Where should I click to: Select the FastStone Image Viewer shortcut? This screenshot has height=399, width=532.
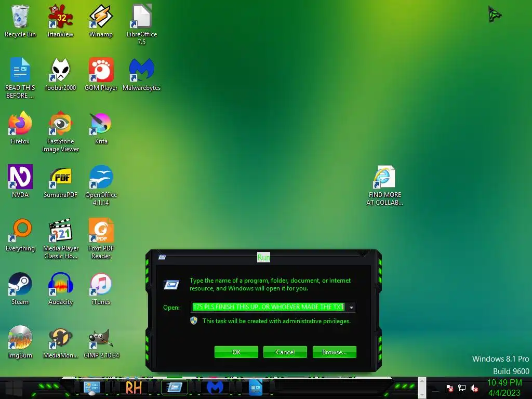[x=60, y=131]
